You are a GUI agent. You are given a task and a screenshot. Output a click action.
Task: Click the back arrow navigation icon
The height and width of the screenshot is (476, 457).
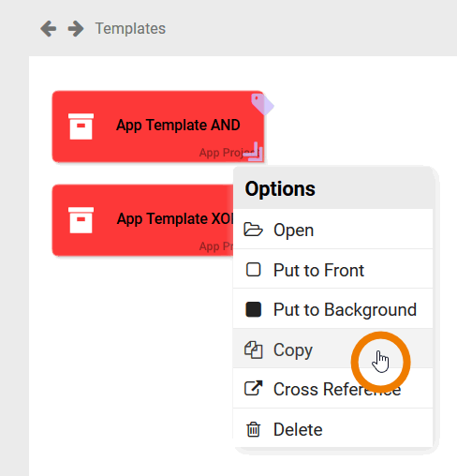(49, 29)
